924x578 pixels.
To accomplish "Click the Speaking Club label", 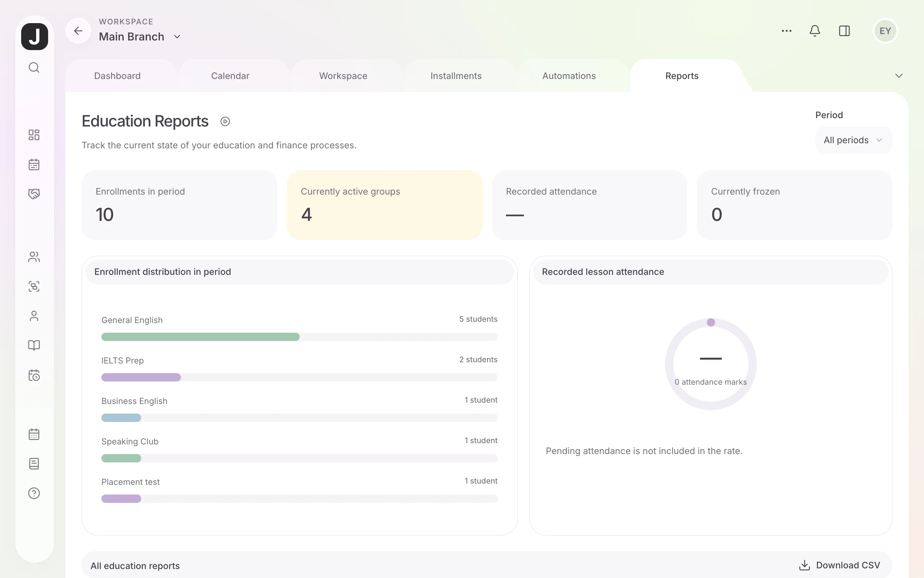I will [130, 442].
